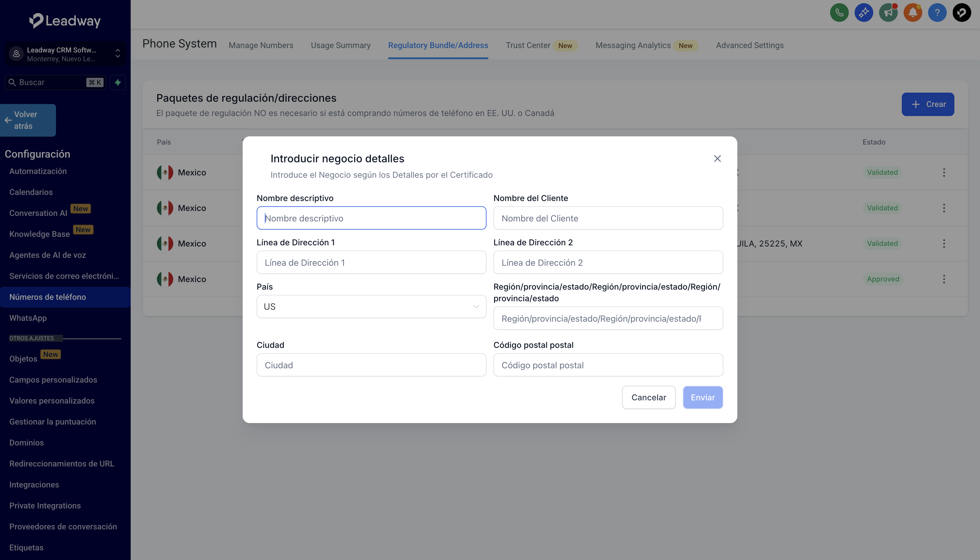Click the Enviar submit button

tap(702, 397)
